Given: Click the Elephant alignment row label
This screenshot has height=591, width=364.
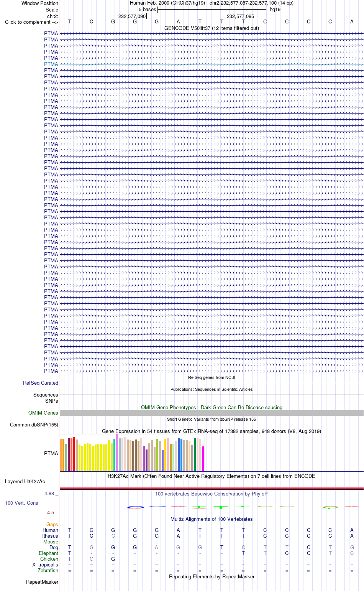Looking at the screenshot, I should pyautogui.click(x=48, y=553).
